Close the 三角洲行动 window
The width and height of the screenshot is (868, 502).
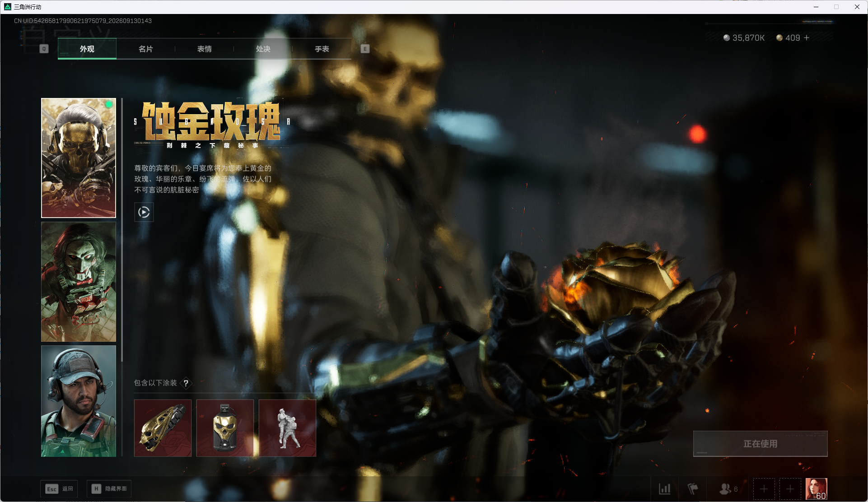[x=857, y=7]
